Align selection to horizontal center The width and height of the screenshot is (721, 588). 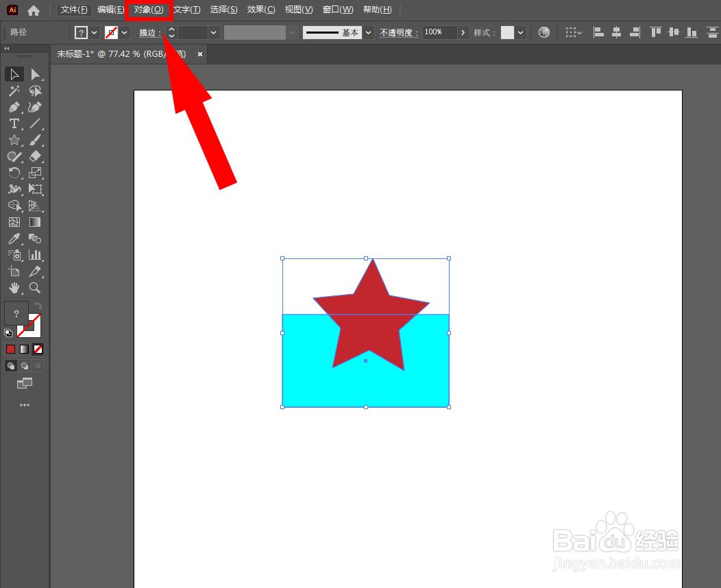coord(617,32)
